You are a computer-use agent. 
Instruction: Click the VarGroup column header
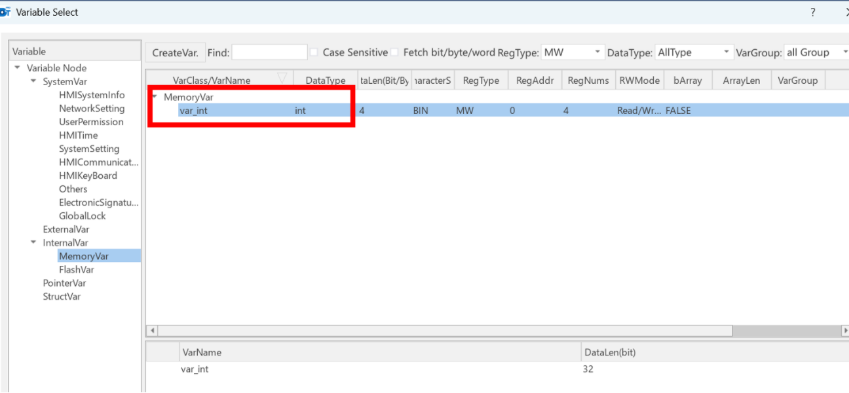point(797,80)
